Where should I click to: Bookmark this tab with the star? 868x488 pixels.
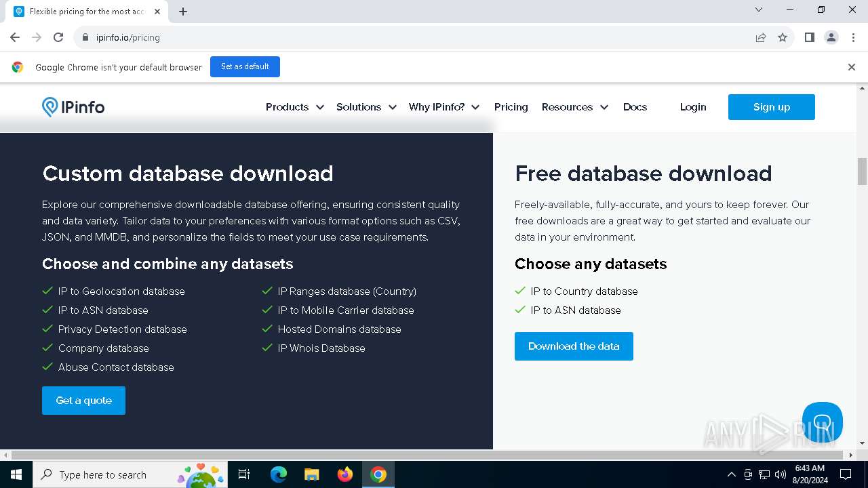tap(783, 37)
